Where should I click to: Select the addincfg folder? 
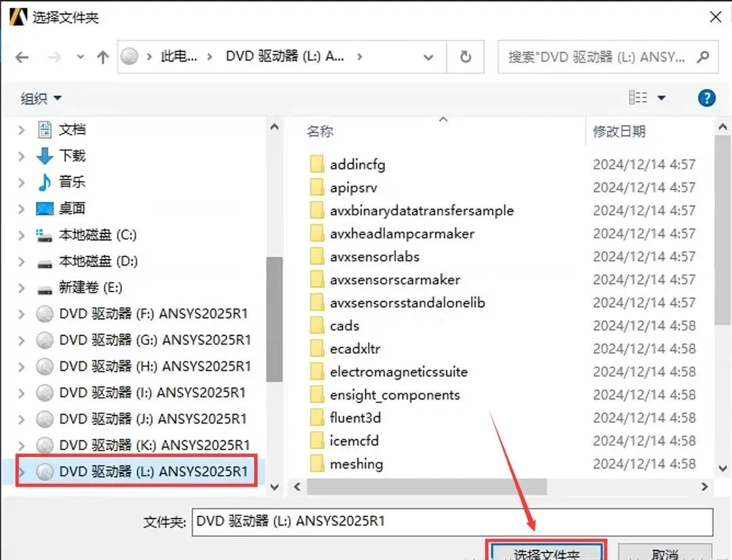click(x=358, y=164)
